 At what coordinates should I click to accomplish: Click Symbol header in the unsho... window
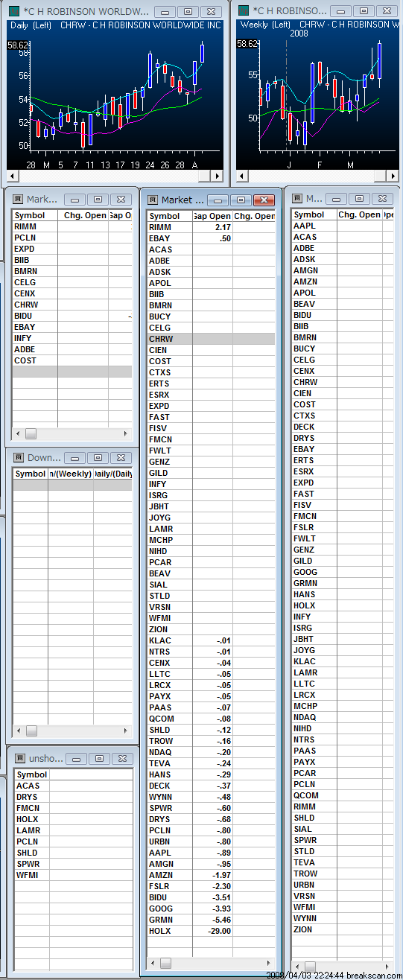(x=32, y=774)
